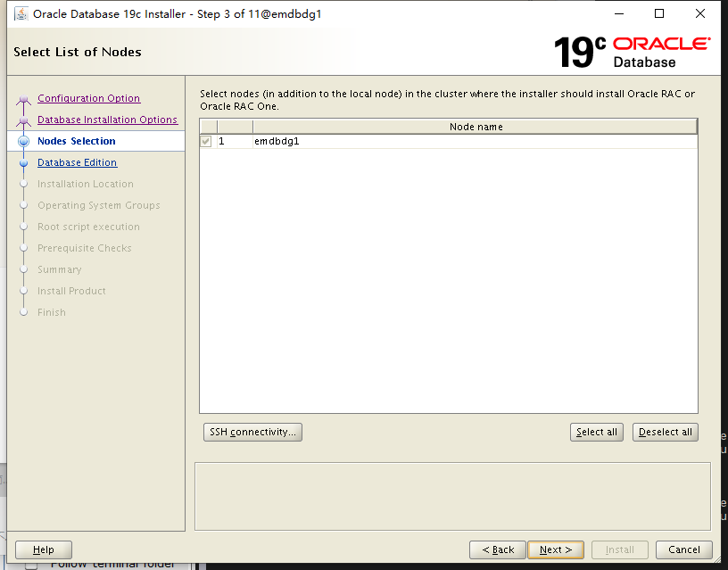Select the Nodes Selection step
Viewport: 728px width, 570px height.
pos(77,141)
